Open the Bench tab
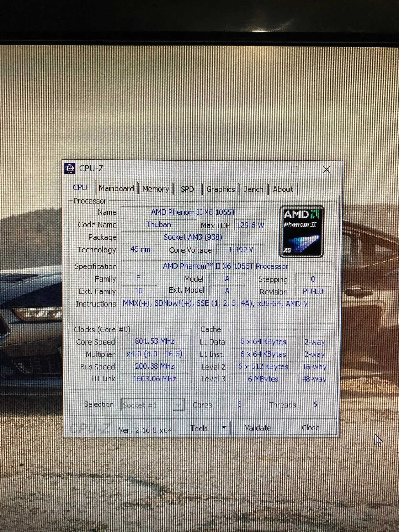This screenshot has width=399, height=532. point(253,189)
